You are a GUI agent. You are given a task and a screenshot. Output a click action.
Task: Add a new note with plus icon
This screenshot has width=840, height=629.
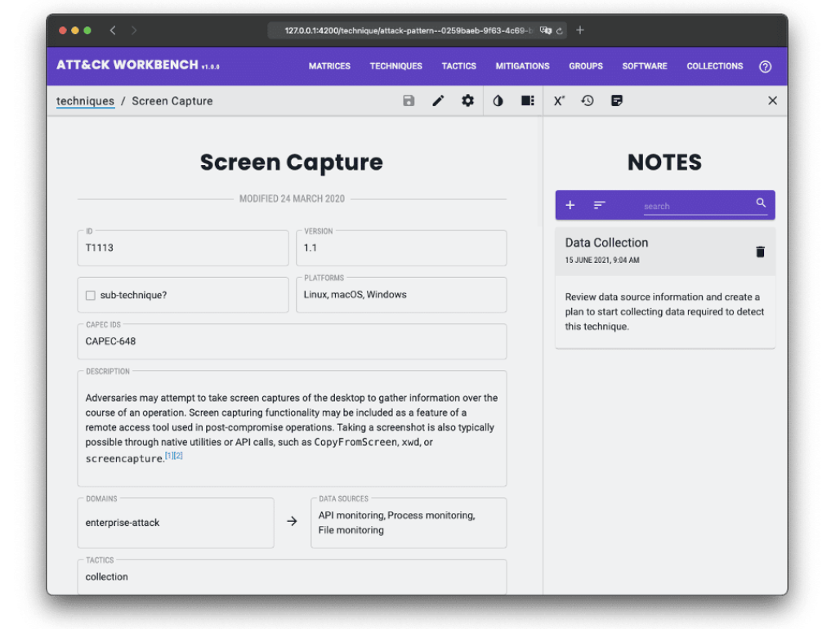click(570, 205)
